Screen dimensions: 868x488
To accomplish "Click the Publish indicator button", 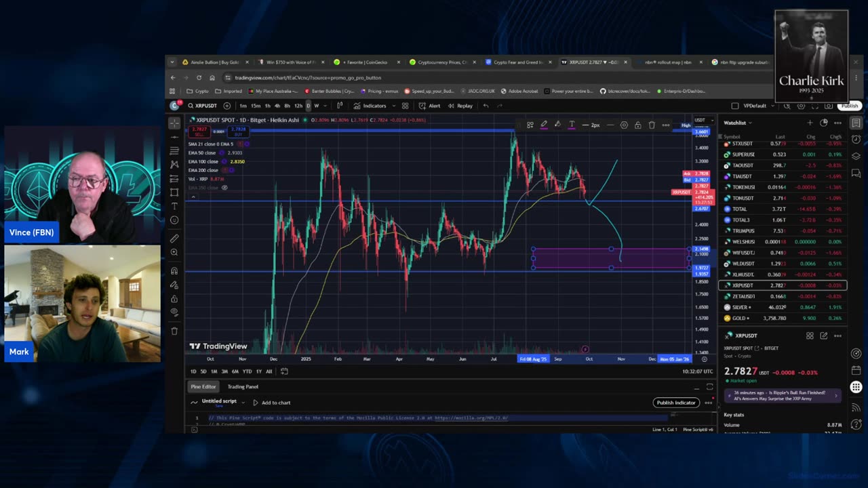I will pos(676,403).
